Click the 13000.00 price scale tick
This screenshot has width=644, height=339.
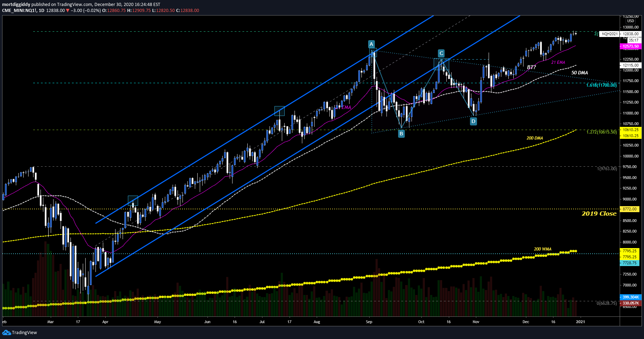[631, 27]
